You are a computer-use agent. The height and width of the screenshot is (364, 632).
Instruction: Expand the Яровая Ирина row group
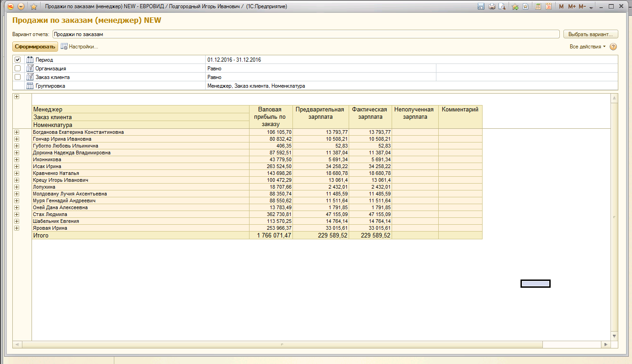pos(17,228)
